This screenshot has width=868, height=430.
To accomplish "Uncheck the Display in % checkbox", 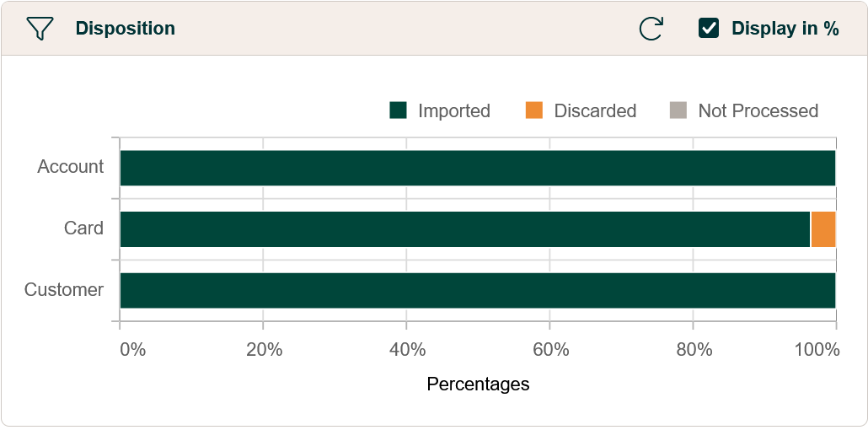I will point(709,29).
